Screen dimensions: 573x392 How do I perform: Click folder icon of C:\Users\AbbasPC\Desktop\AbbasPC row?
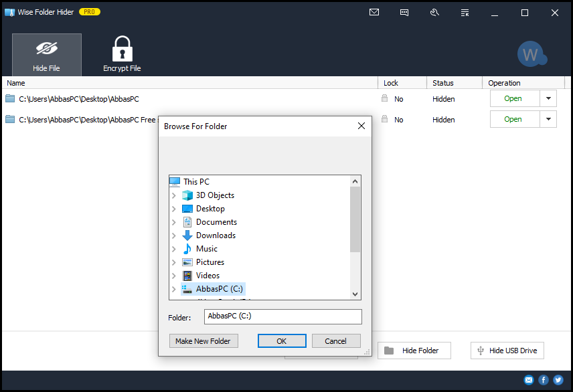10,98
